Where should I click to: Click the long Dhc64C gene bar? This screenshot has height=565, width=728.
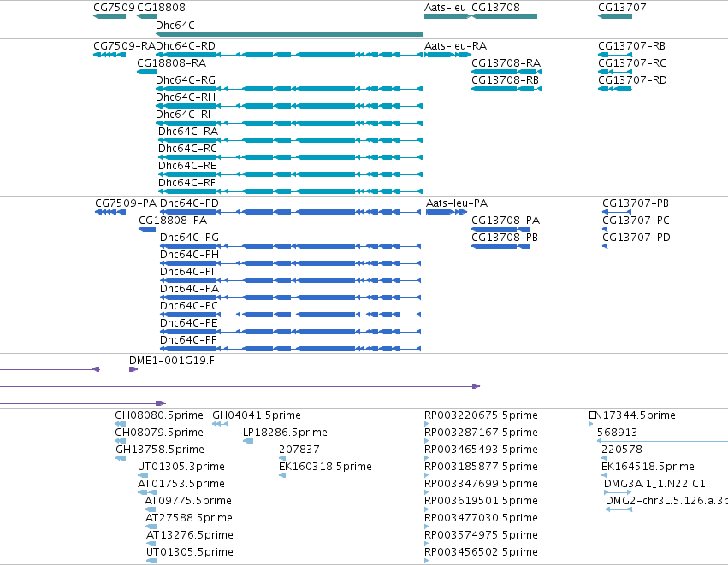(x=289, y=34)
